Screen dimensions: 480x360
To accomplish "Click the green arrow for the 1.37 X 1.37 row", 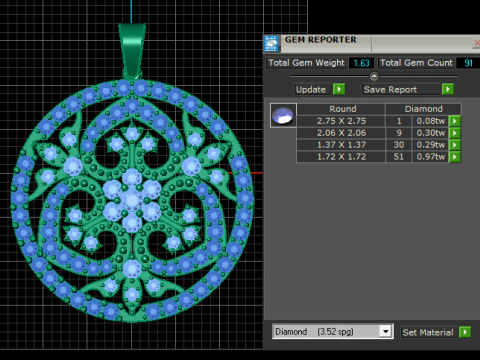I will [455, 145].
